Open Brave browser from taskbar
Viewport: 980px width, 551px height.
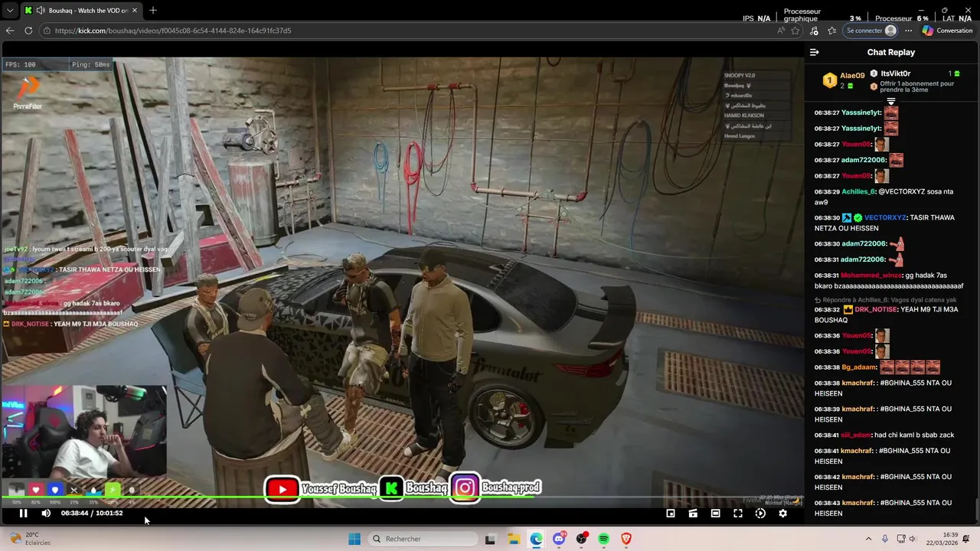626,539
